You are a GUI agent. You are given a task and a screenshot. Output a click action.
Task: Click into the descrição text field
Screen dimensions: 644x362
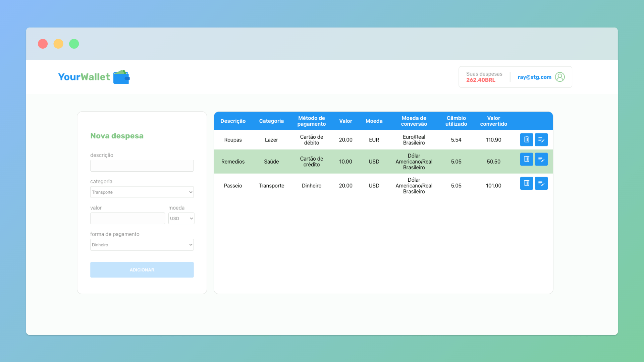142,166
